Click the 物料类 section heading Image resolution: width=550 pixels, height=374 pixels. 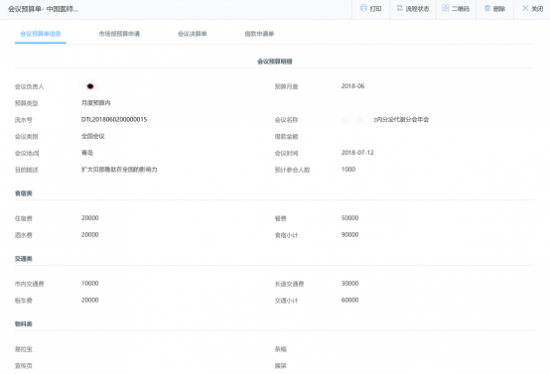[24, 324]
